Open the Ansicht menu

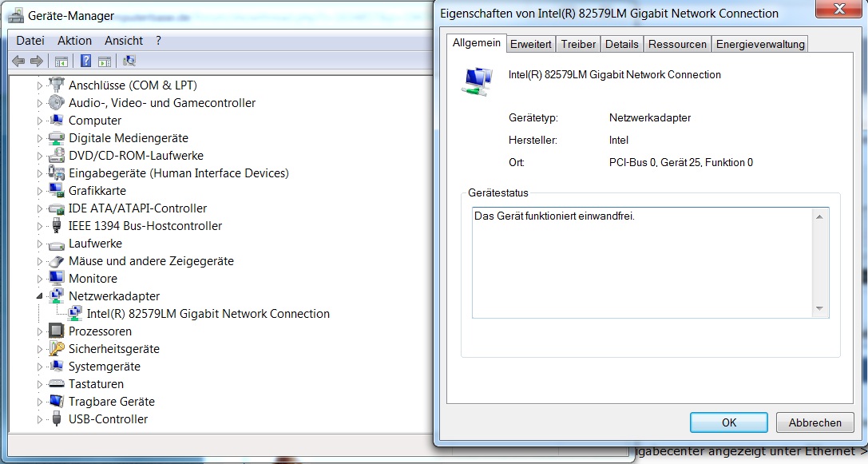(x=124, y=41)
